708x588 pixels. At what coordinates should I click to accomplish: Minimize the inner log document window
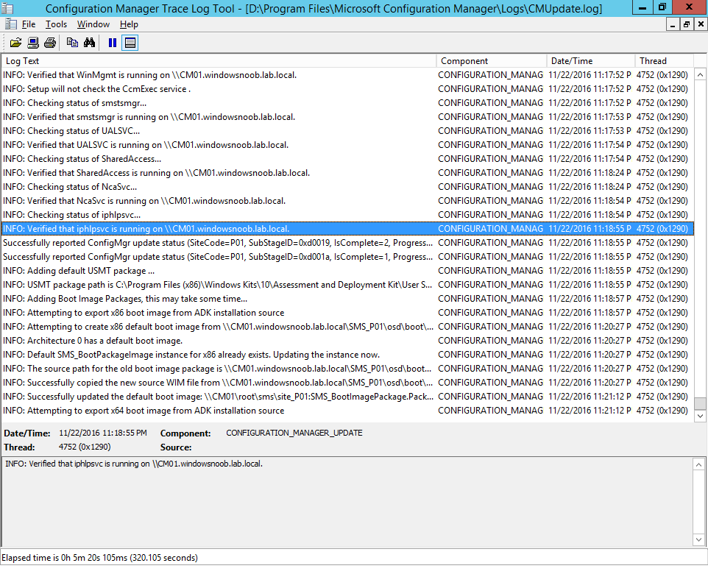pyautogui.click(x=673, y=24)
